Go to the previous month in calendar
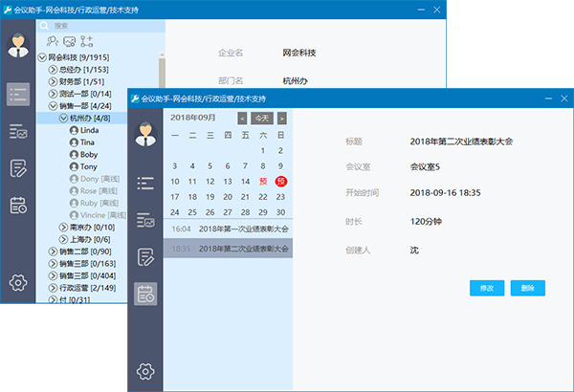Viewport: 574px width, 392px height. click(242, 118)
